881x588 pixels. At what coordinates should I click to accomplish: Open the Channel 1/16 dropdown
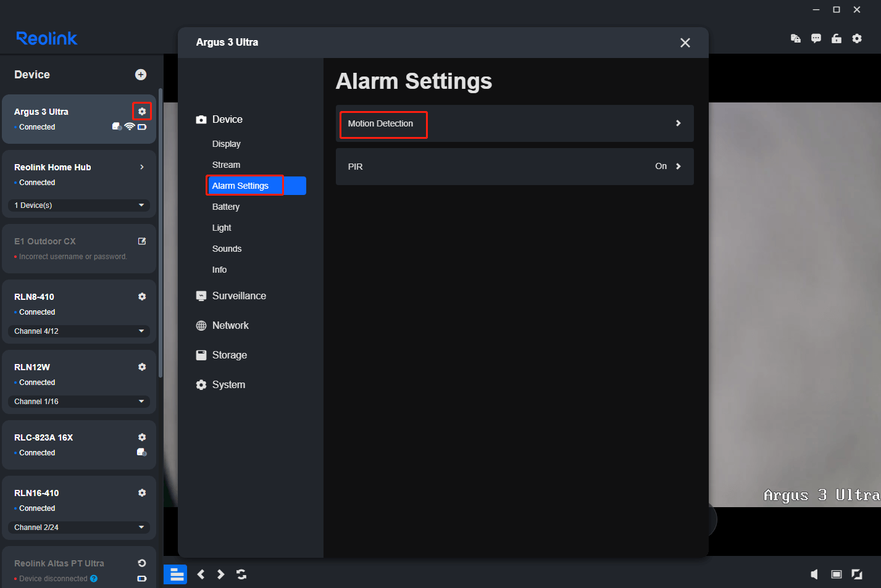79,402
